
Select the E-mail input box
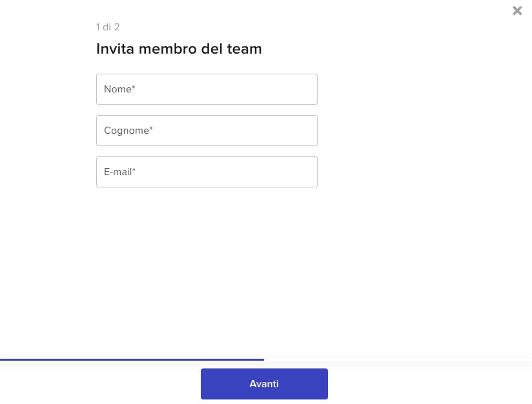click(207, 172)
